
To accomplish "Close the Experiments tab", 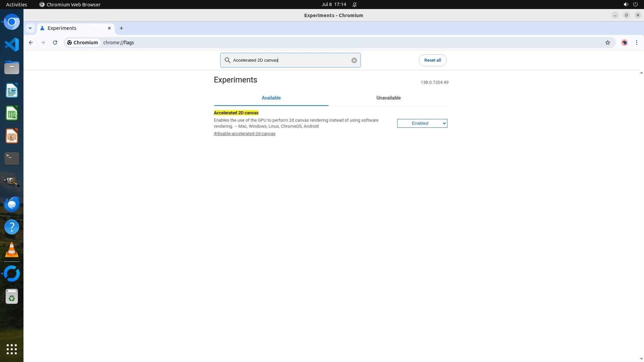I will tap(109, 28).
